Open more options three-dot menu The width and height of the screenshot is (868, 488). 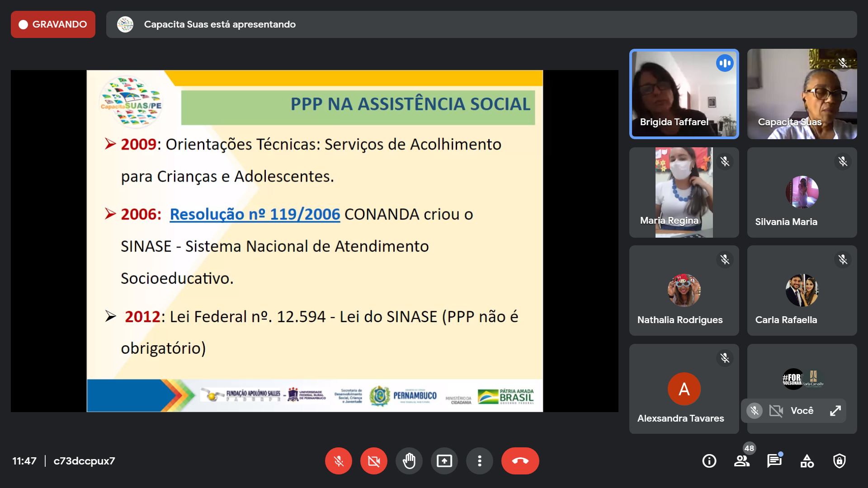(x=479, y=461)
